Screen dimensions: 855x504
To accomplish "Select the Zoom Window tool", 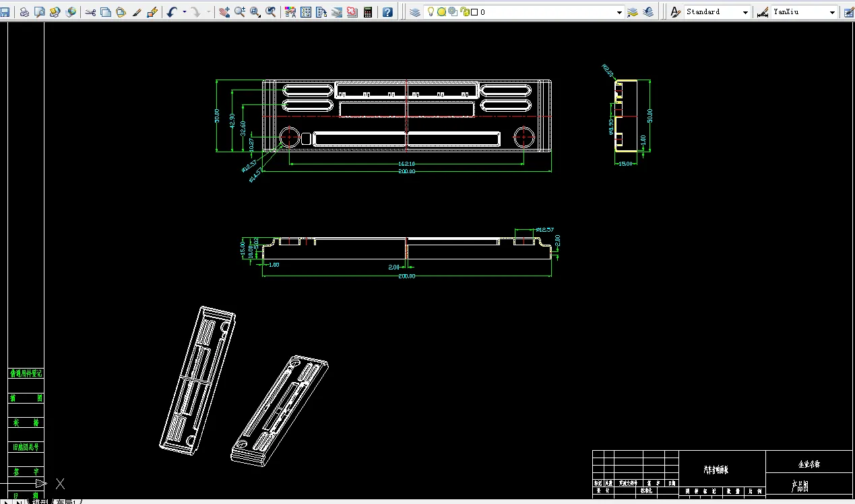I will click(x=255, y=12).
